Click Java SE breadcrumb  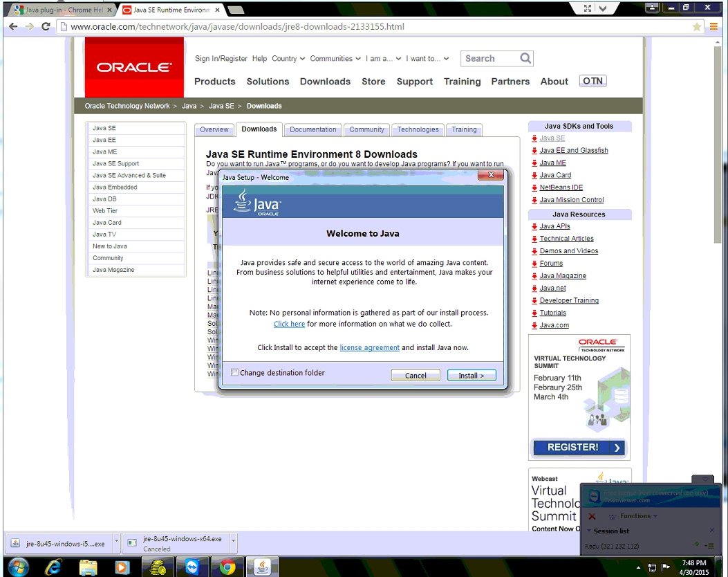click(221, 106)
